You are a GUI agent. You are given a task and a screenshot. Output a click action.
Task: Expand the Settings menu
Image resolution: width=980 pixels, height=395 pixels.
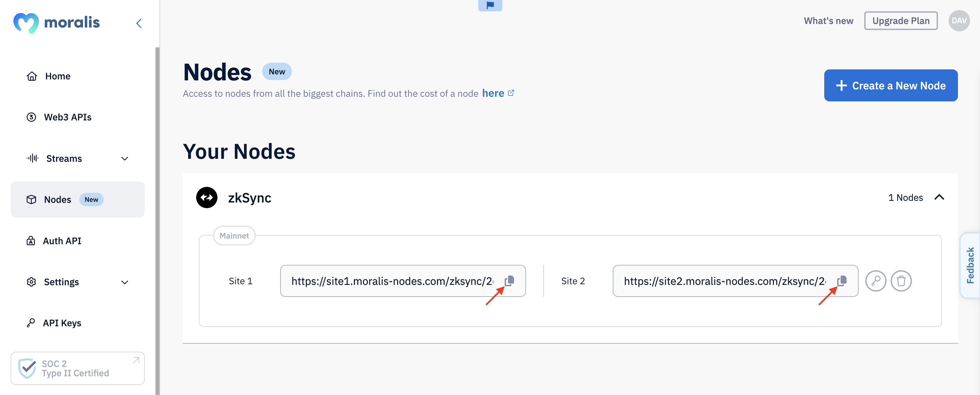coord(125,282)
